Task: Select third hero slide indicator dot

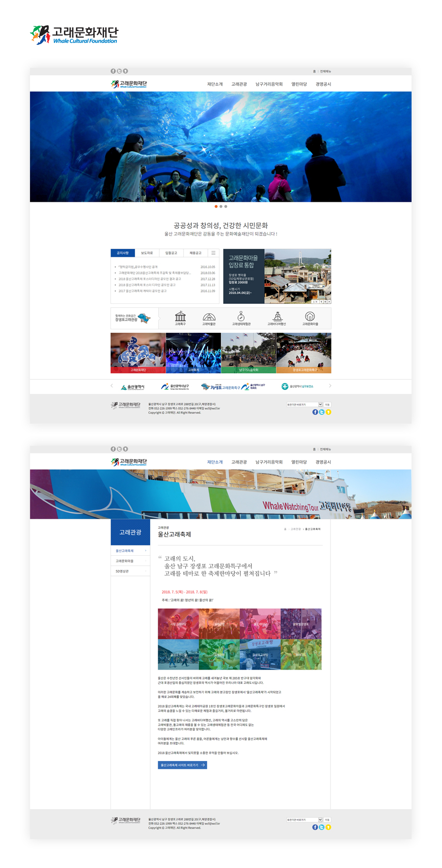Action: [x=226, y=207]
